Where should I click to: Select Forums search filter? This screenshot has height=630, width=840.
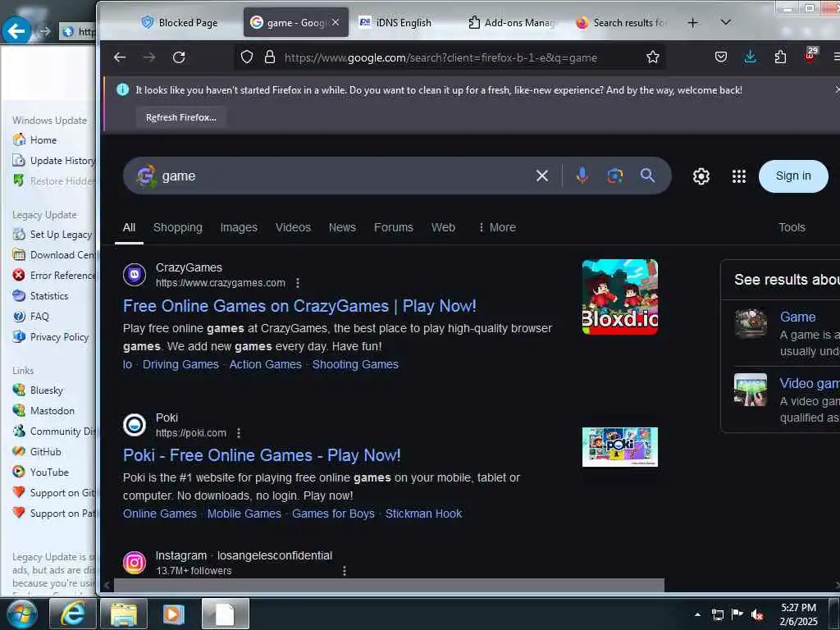coord(394,228)
